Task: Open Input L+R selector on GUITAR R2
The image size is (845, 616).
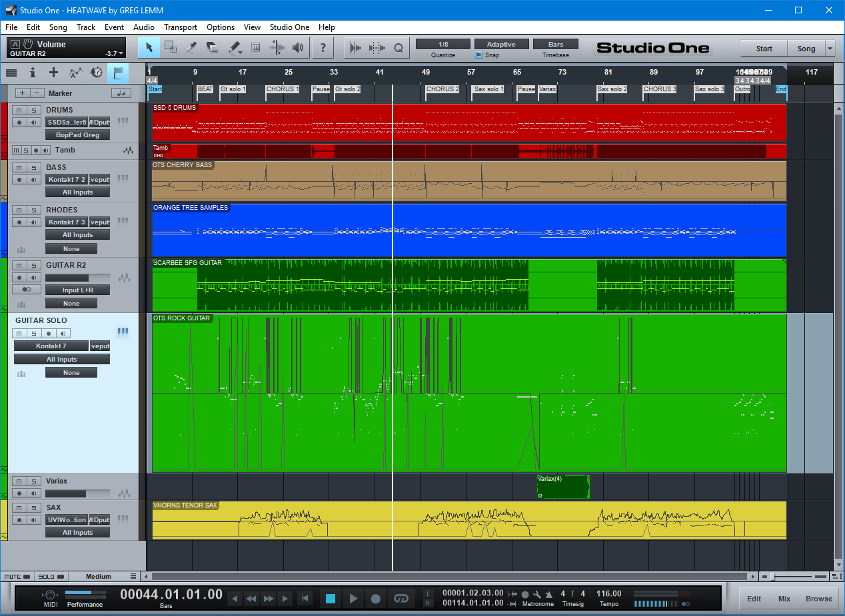Action: (77, 290)
